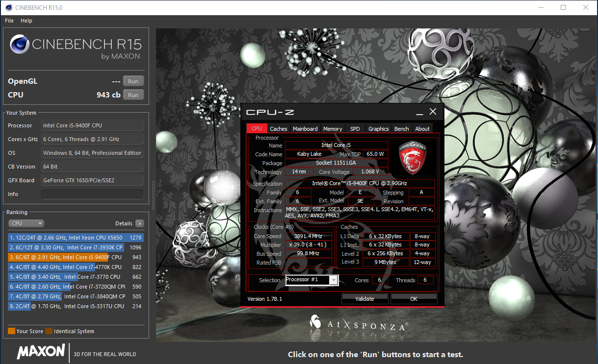Click the Threads value in CPU-Z
Viewport: 598px width, 364px height.
click(425, 280)
